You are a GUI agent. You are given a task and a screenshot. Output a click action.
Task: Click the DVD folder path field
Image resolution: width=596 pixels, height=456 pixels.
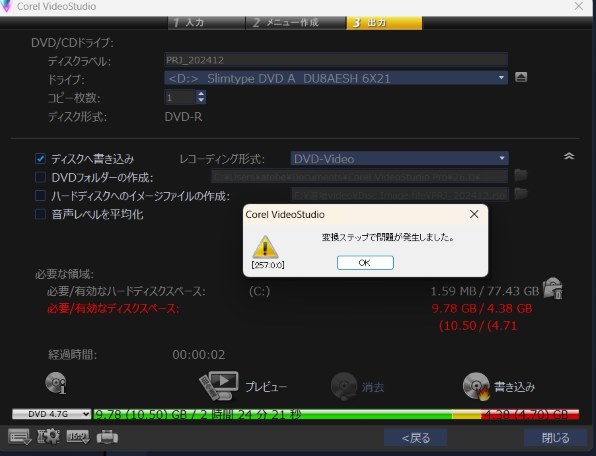pos(360,177)
